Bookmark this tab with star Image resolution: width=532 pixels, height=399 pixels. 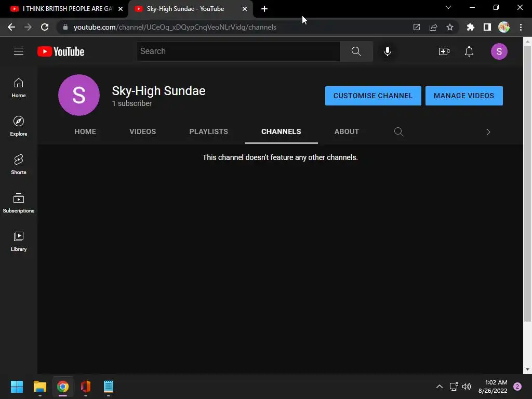[449, 27]
